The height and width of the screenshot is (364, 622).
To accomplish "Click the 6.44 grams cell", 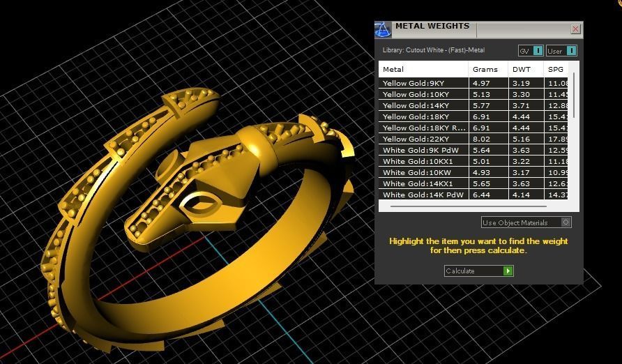I will 488,195.
